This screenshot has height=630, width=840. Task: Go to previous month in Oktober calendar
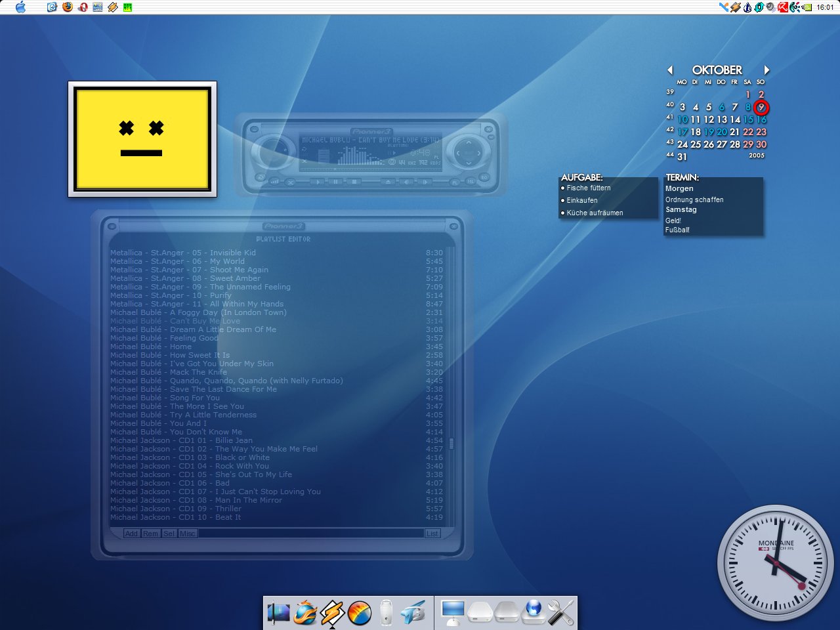tap(670, 70)
